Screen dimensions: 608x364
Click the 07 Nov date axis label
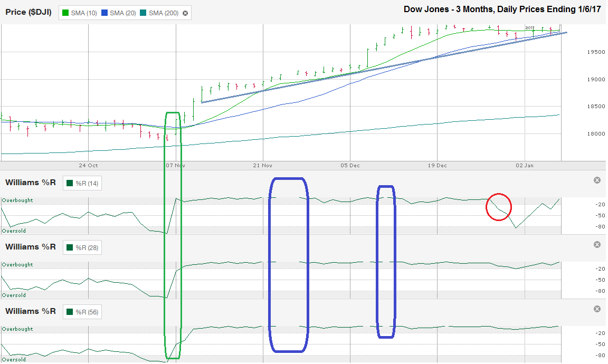click(x=175, y=166)
